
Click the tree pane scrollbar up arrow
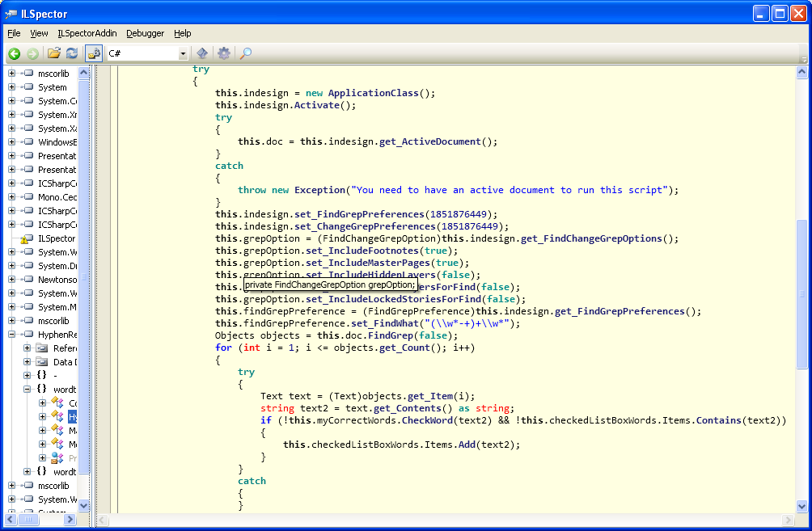tap(84, 73)
